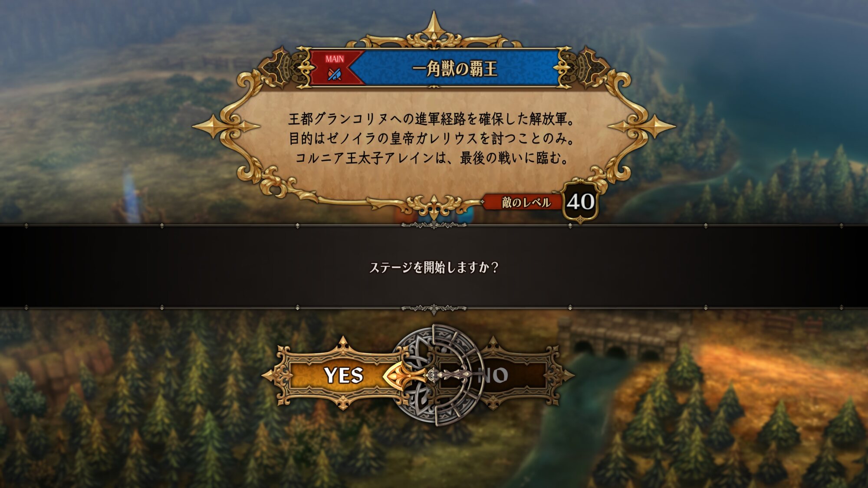Click the ステージを開始しますか prompt text
The width and height of the screenshot is (868, 488).
tap(434, 267)
